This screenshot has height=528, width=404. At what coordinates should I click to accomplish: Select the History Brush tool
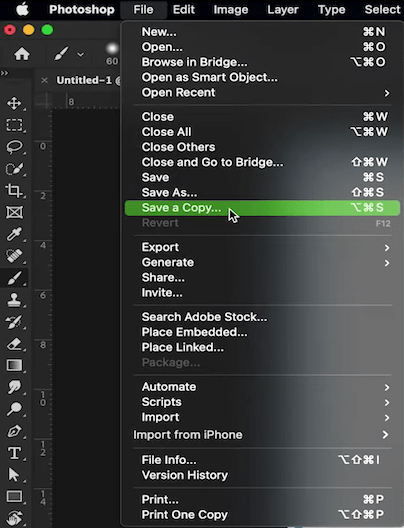click(x=14, y=322)
